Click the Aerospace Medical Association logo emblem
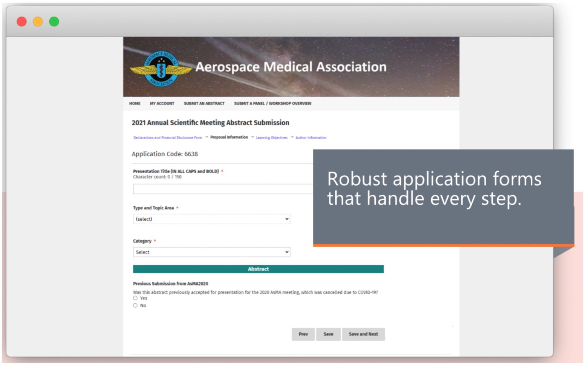 coord(161,69)
